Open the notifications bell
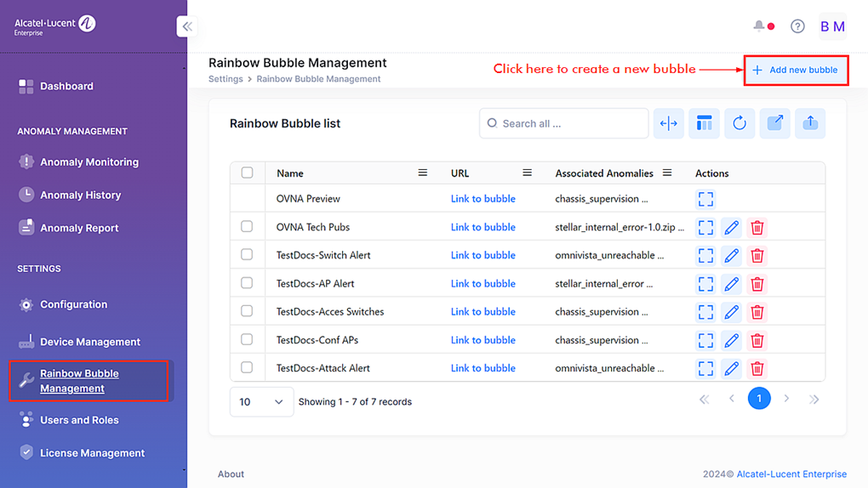Screen dimensions: 868x488 759,26
